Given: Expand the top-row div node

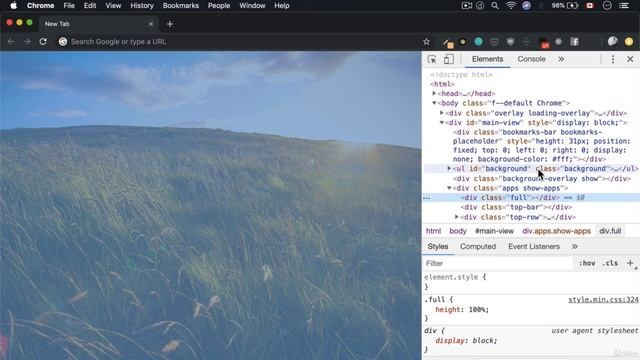Looking at the screenshot, I should pos(457,217).
